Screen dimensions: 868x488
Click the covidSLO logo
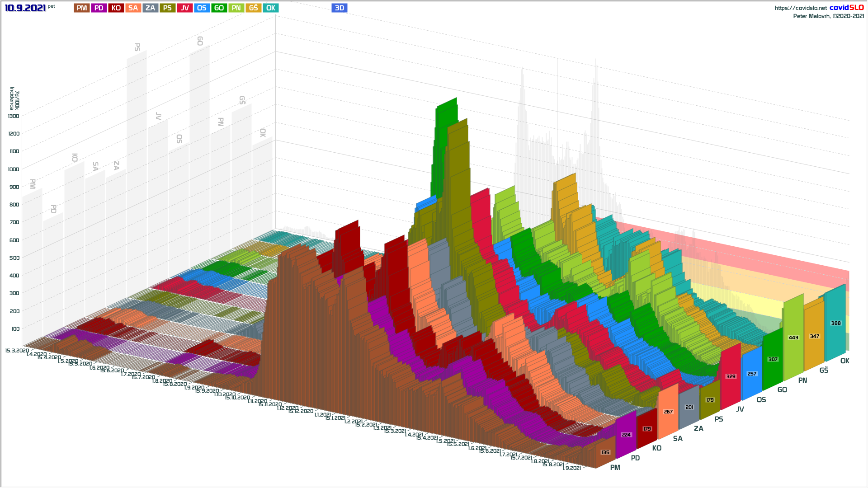click(x=846, y=8)
